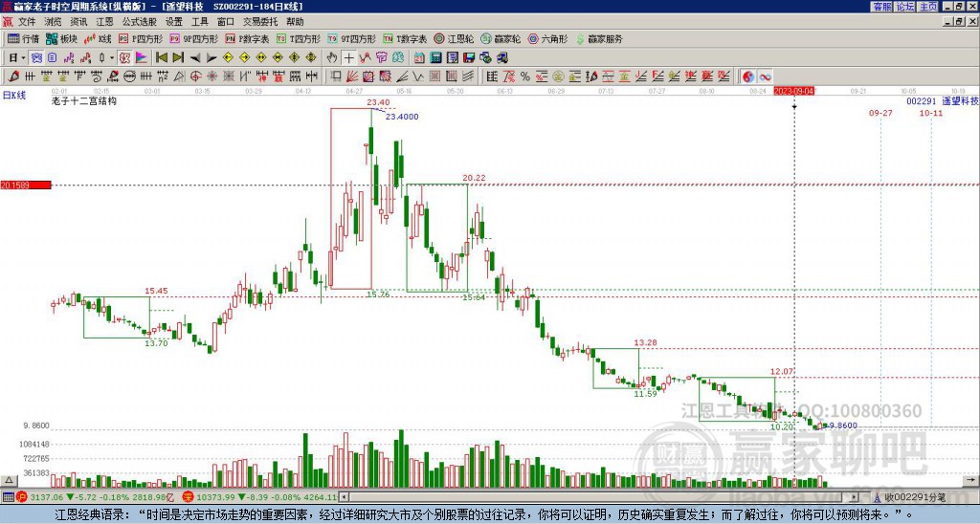Open the 六角形 hexagon chart tool
Viewport: 980px width, 524px height.
[x=547, y=38]
